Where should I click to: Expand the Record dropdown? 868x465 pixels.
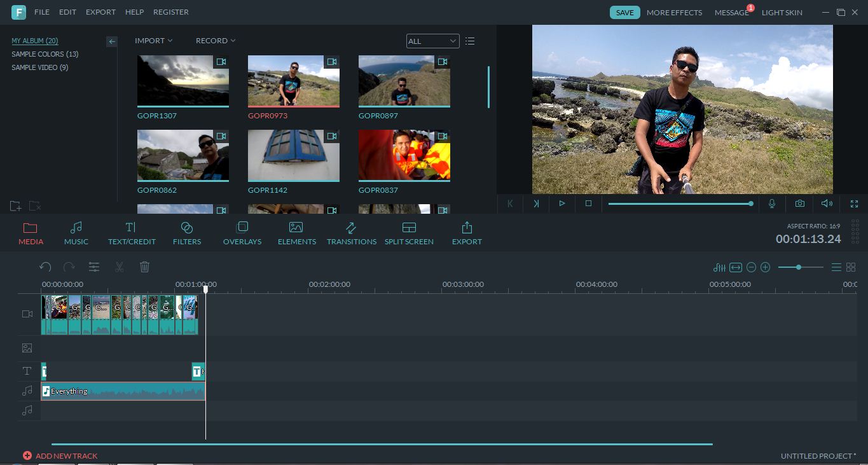coord(215,41)
